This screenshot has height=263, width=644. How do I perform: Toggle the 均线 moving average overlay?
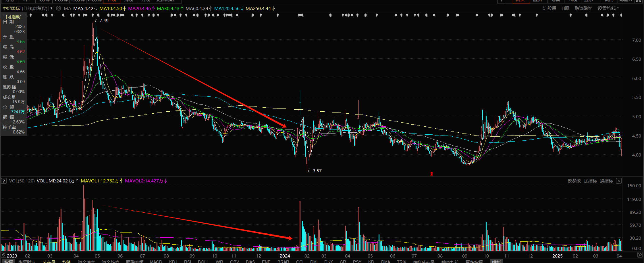[x=67, y=261]
